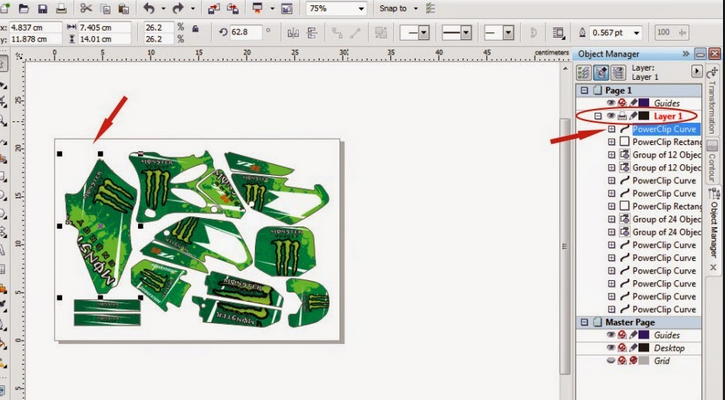Image resolution: width=725 pixels, height=400 pixels.
Task: Mirror the object horizontally
Action: click(x=293, y=33)
